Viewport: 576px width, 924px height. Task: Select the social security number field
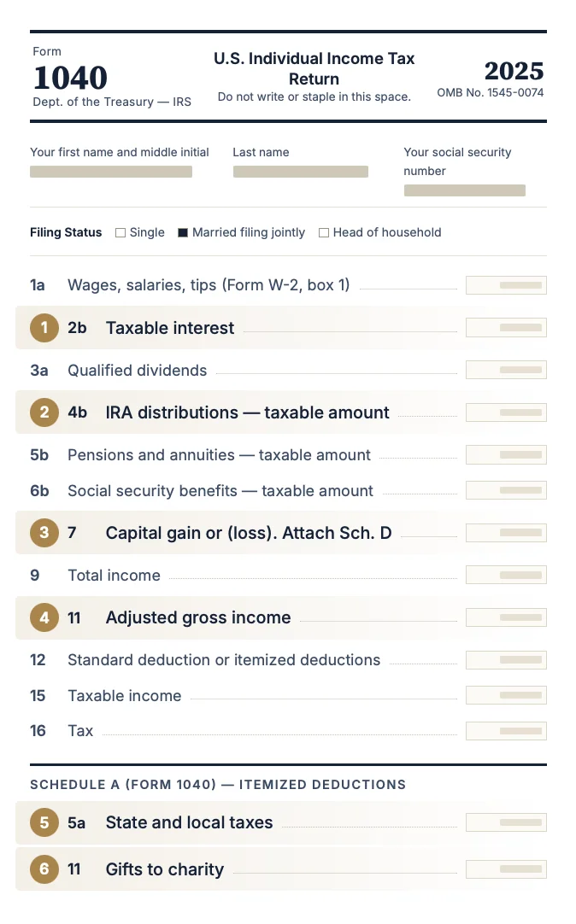[x=465, y=190]
